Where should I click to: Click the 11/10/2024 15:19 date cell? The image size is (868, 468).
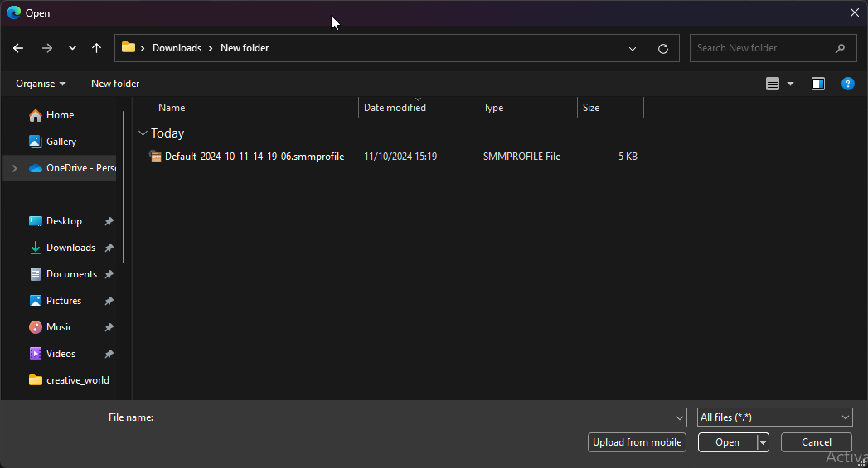click(x=400, y=157)
